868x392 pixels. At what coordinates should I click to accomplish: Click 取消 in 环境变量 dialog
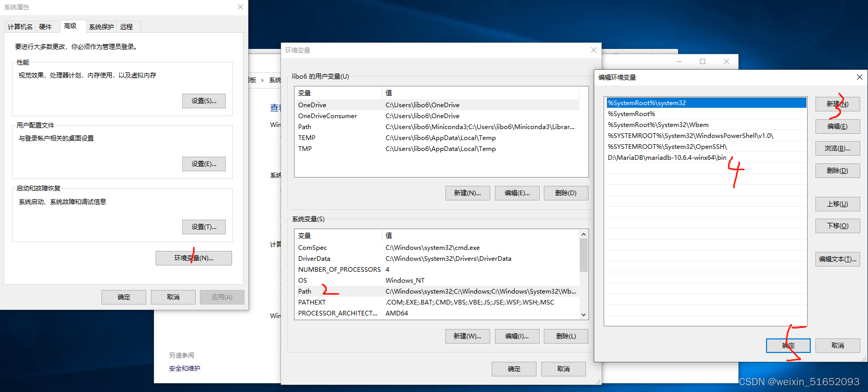click(564, 369)
